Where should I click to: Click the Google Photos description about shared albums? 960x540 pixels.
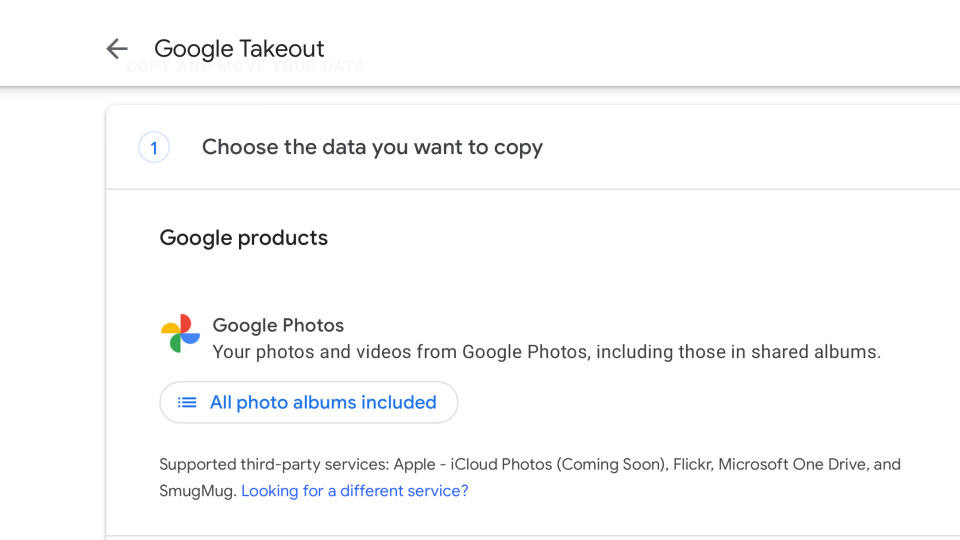pyautogui.click(x=546, y=352)
